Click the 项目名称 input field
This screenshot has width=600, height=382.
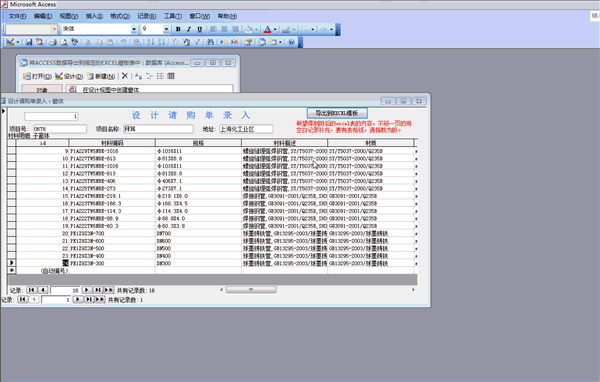pyautogui.click(x=158, y=129)
